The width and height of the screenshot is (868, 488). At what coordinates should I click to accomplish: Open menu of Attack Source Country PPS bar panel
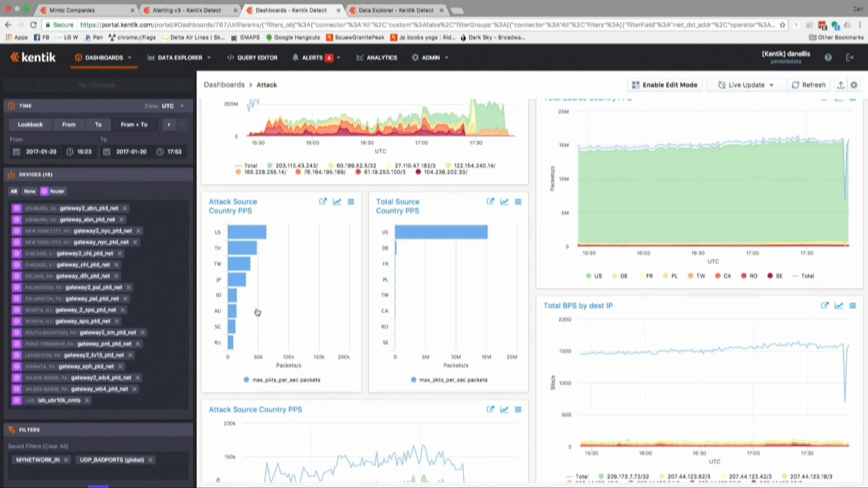[351, 202]
